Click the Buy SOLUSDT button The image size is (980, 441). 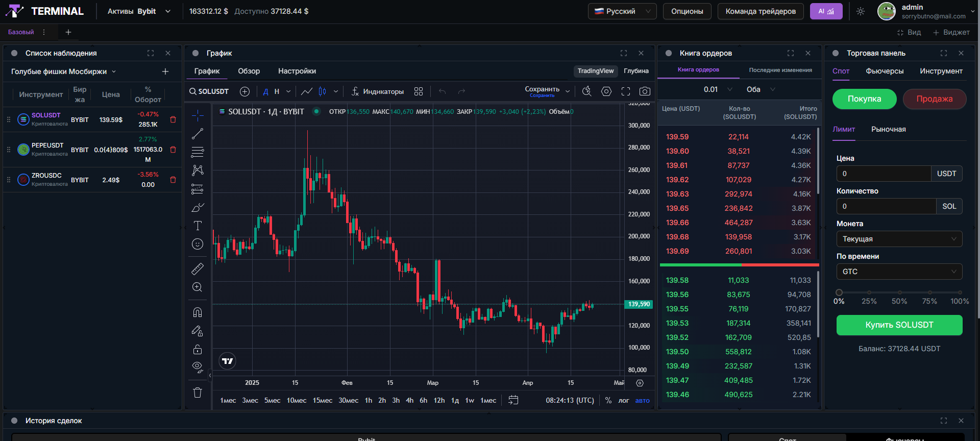pyautogui.click(x=899, y=325)
